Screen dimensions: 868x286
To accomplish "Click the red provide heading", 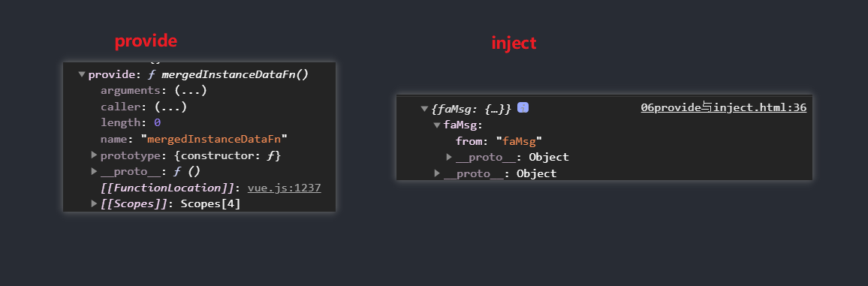I will [x=146, y=41].
